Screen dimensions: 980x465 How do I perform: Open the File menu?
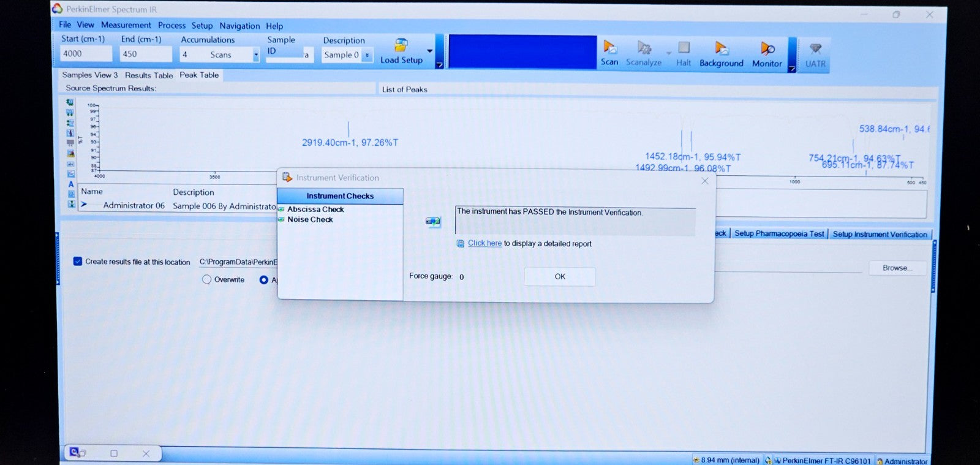(65, 25)
